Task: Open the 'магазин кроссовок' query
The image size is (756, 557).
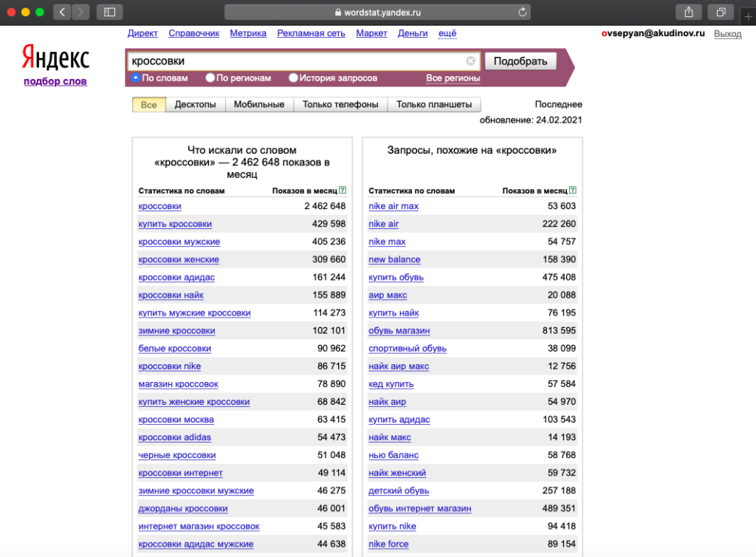Action: pos(178,384)
